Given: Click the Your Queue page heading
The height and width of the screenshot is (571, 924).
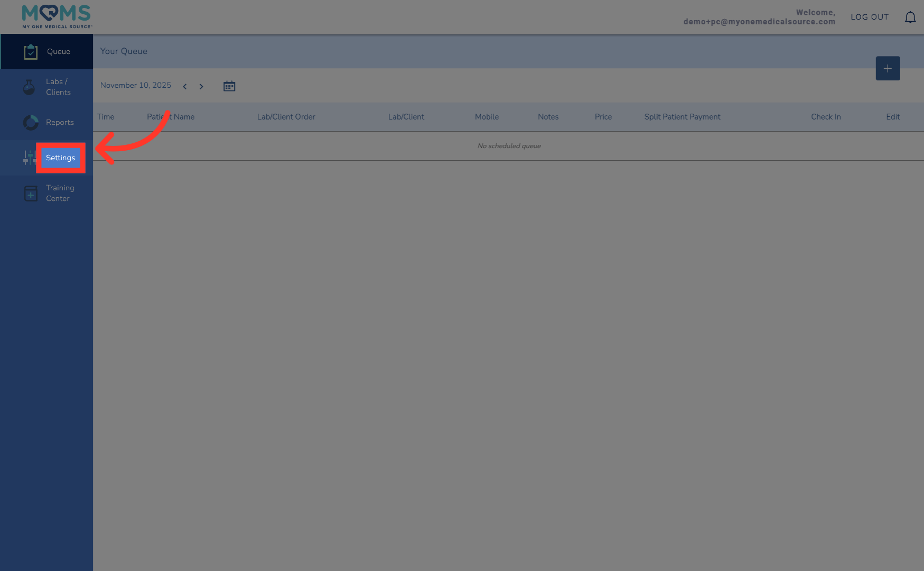Looking at the screenshot, I should coord(124,51).
